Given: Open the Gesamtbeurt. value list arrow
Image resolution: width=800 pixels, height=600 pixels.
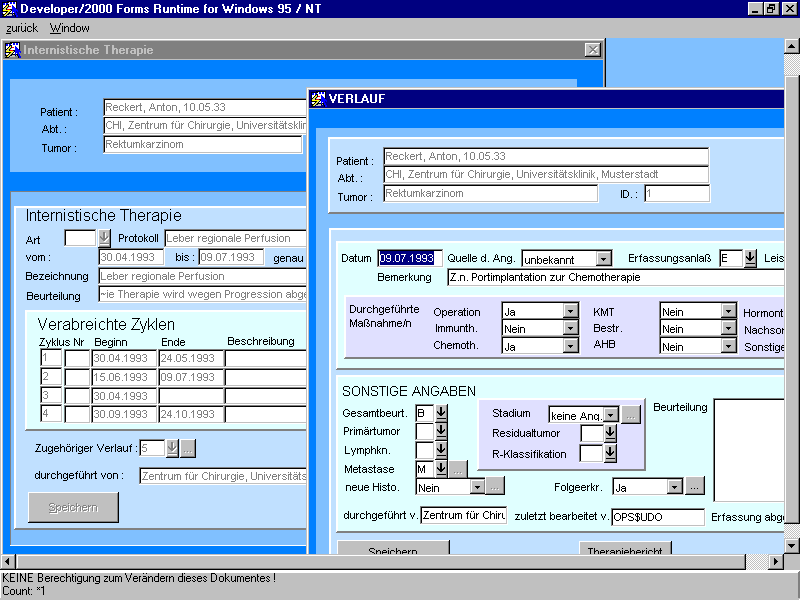Looking at the screenshot, I should (x=441, y=413).
